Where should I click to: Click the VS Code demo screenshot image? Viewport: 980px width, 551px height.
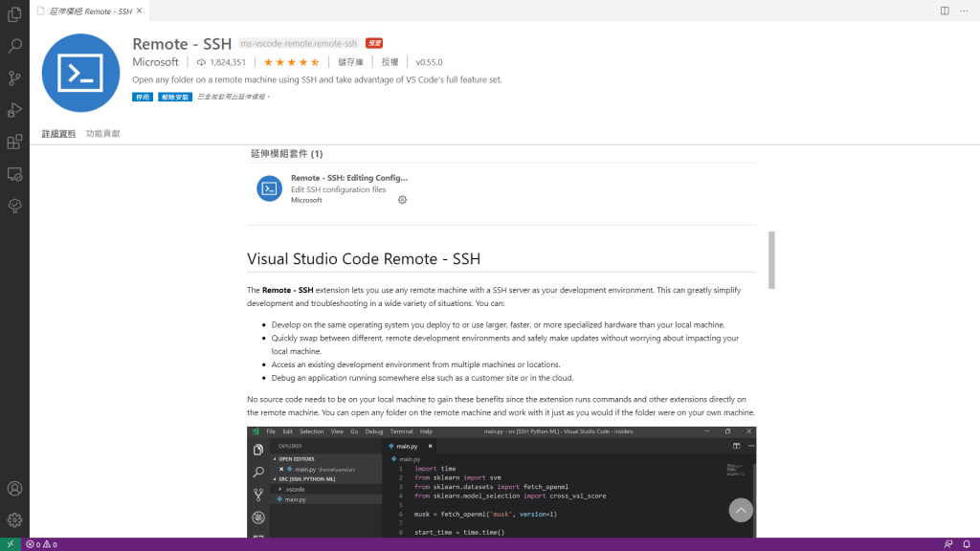[501, 482]
